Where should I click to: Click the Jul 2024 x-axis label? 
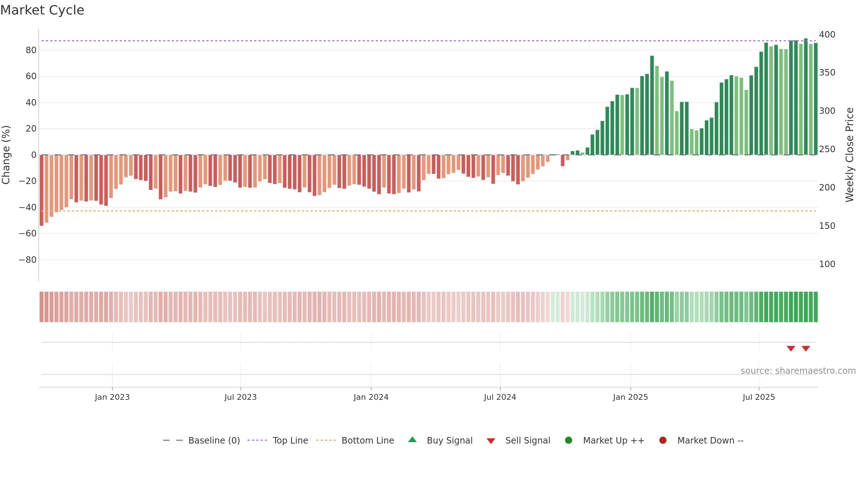tap(500, 397)
